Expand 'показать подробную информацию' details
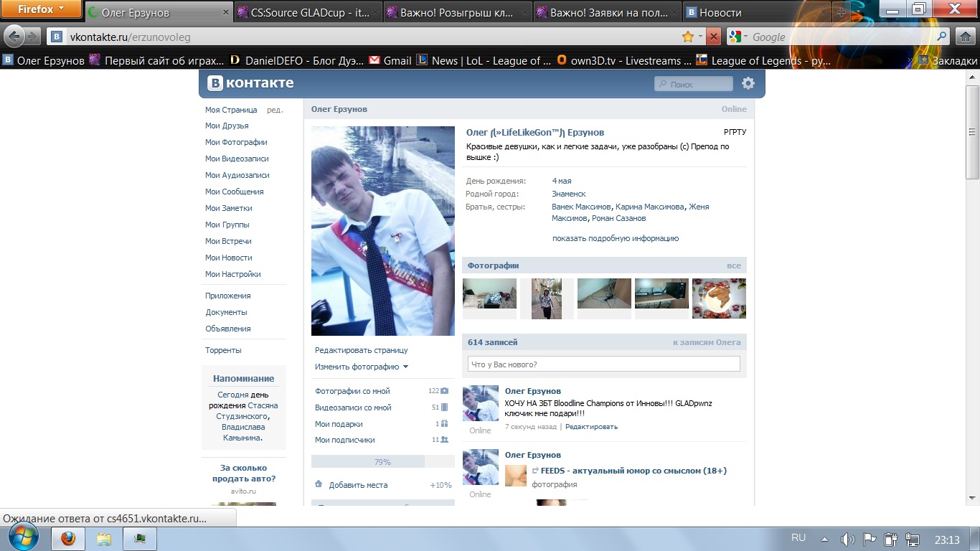Viewport: 980px width, 551px height. click(x=615, y=238)
